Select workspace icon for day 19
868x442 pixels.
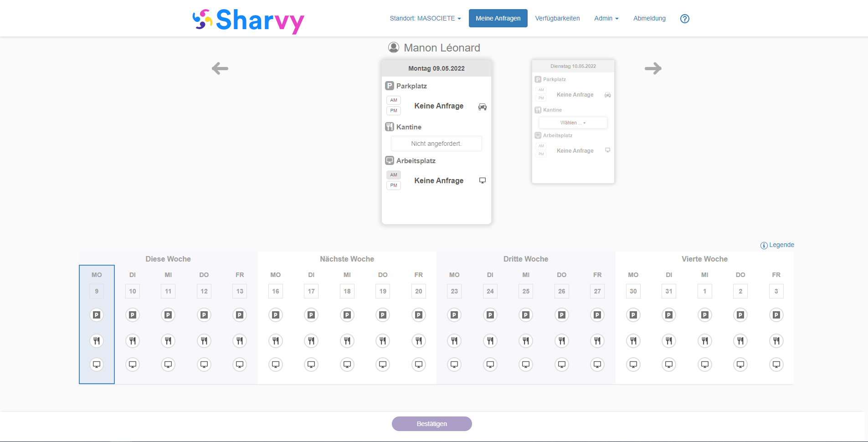[383, 365]
